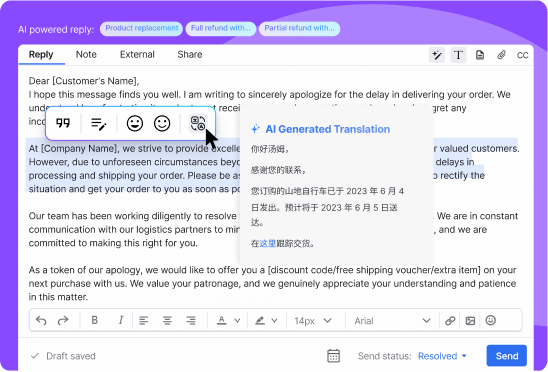Choose Product replacement AI reply
Screen dimensions: 548x372
click(x=142, y=28)
